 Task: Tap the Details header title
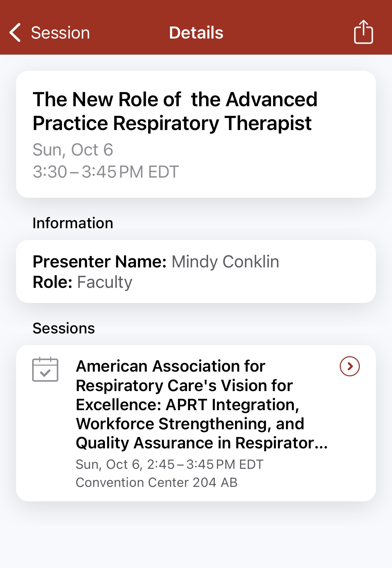(196, 33)
